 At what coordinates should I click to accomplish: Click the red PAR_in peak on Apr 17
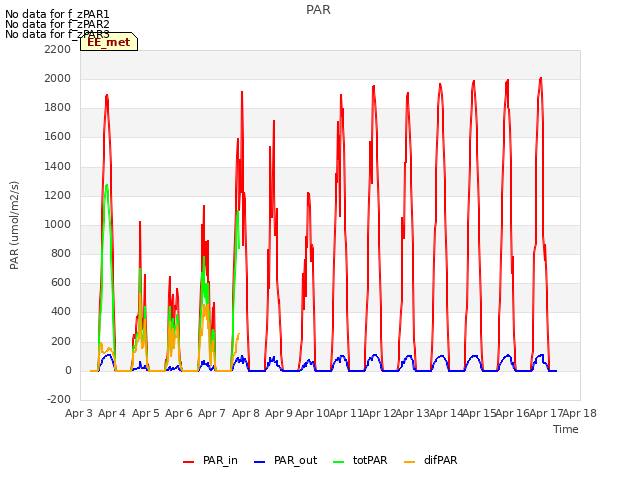click(541, 78)
